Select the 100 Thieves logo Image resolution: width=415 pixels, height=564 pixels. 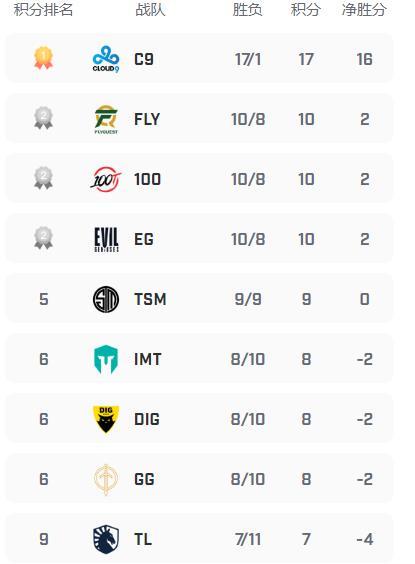(x=106, y=179)
